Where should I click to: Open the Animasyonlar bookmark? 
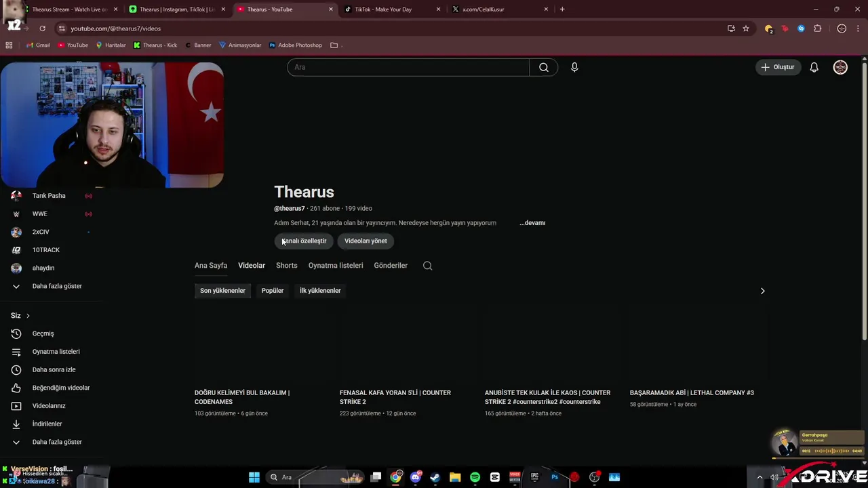coord(240,45)
